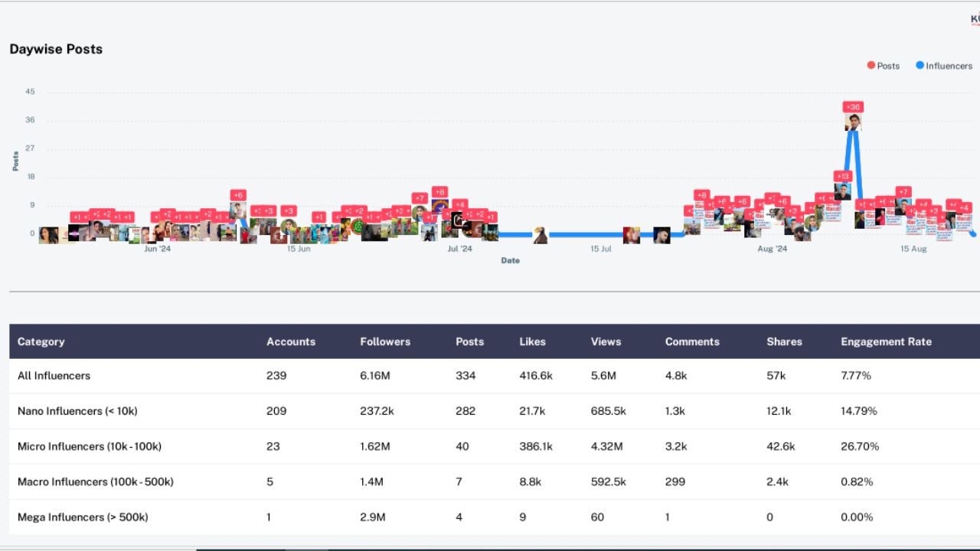The height and width of the screenshot is (551, 980).
Task: Click the 237.2k followers value
Action: click(377, 411)
